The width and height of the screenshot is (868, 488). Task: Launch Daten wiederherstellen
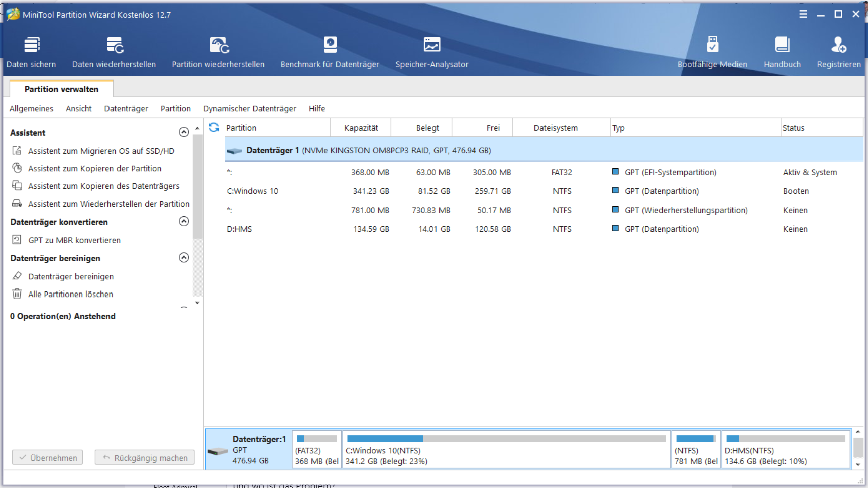point(114,52)
